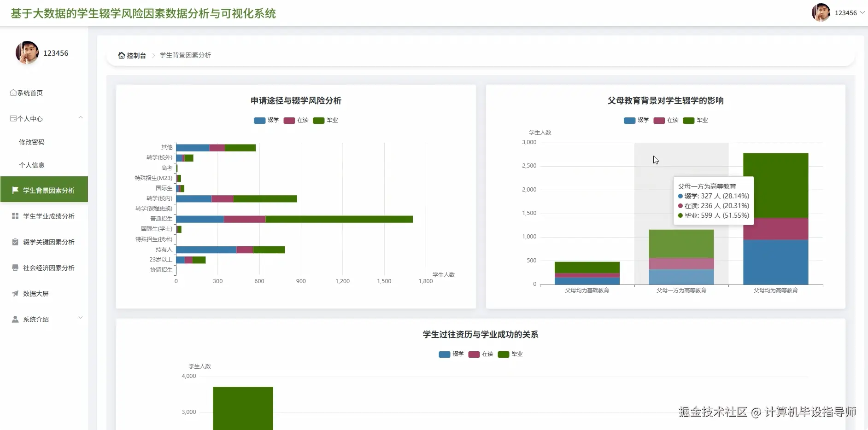Click 23岁以上 axis label
The image size is (868, 430).
tap(161, 260)
